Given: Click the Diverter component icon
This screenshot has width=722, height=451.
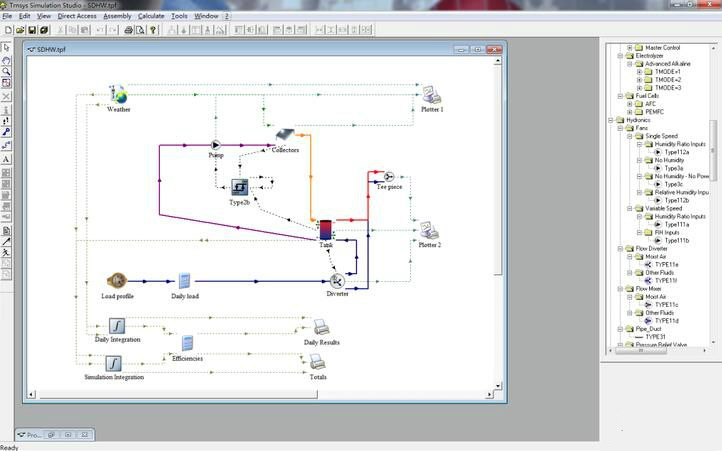Looking at the screenshot, I should coord(337,281).
